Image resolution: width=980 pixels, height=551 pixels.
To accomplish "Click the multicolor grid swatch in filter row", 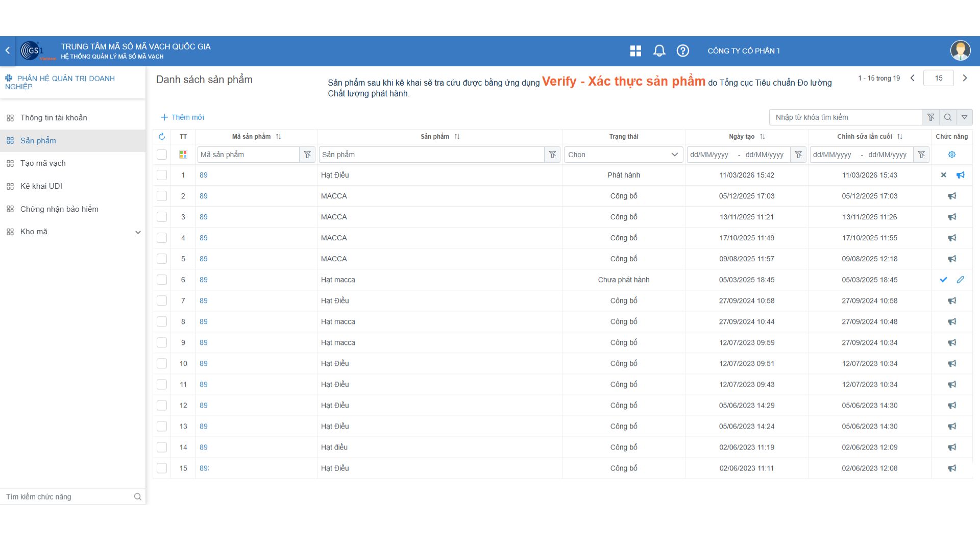I will (183, 155).
